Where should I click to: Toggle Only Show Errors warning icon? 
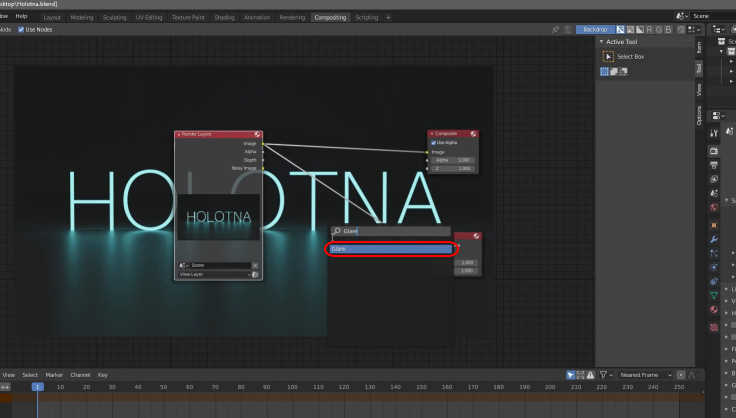[x=590, y=375]
